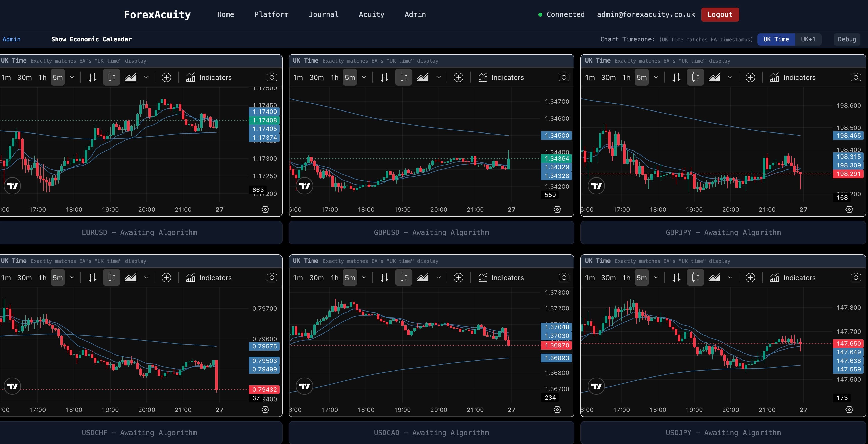
Task: Open Admin in the top navigation
Action: click(x=415, y=14)
